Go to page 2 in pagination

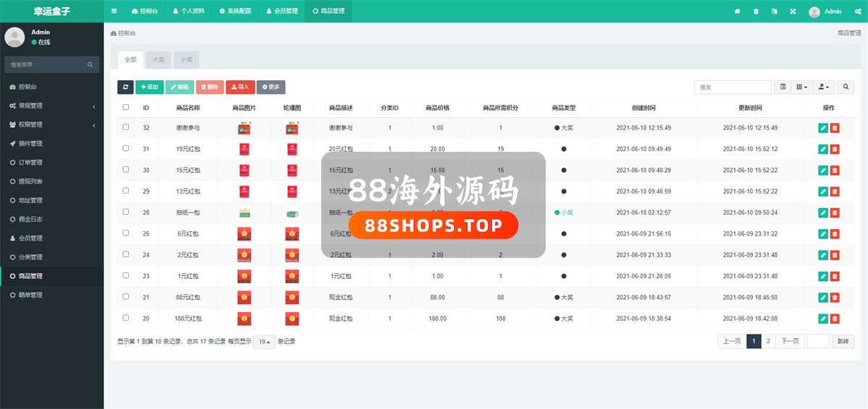768,342
